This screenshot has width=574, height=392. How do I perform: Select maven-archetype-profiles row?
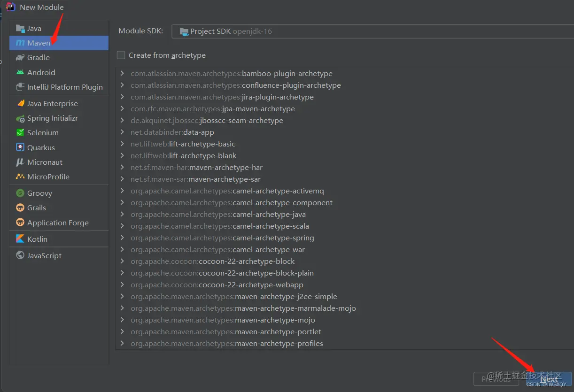tap(344, 343)
